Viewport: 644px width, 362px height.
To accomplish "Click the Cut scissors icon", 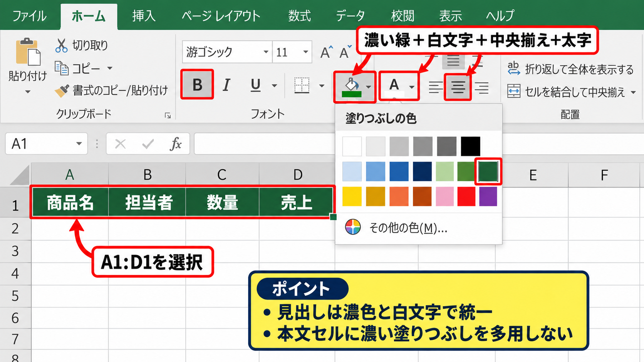I will point(61,45).
